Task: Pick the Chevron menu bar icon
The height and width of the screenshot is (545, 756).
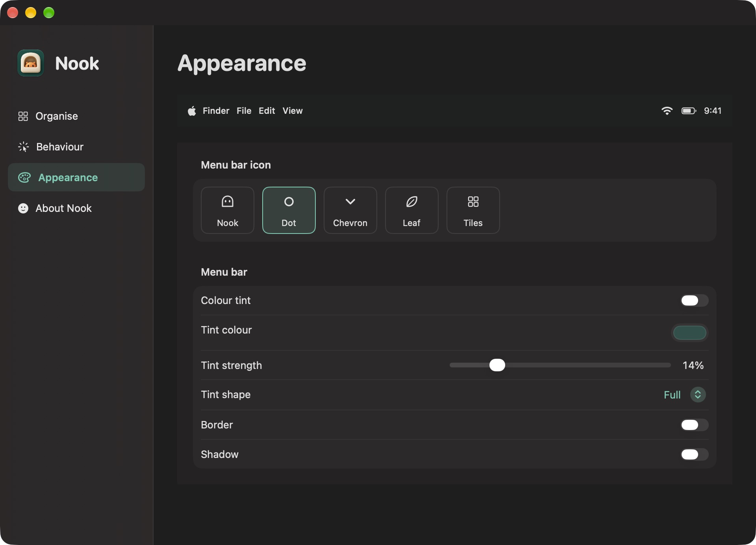Action: pos(350,210)
